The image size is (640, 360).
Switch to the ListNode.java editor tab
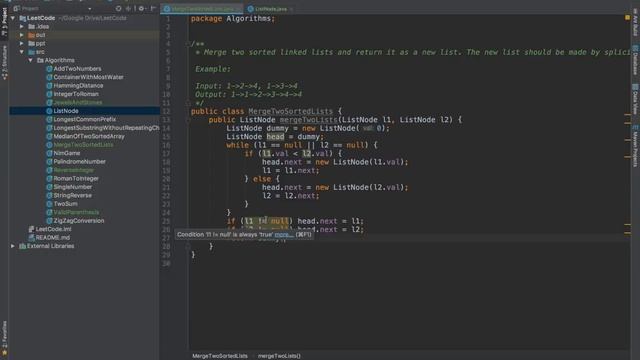270,9
